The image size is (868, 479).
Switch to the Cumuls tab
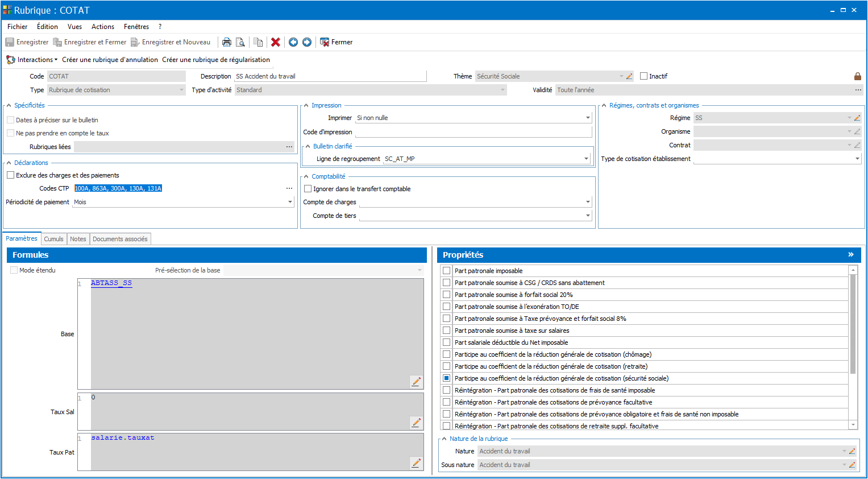(53, 239)
